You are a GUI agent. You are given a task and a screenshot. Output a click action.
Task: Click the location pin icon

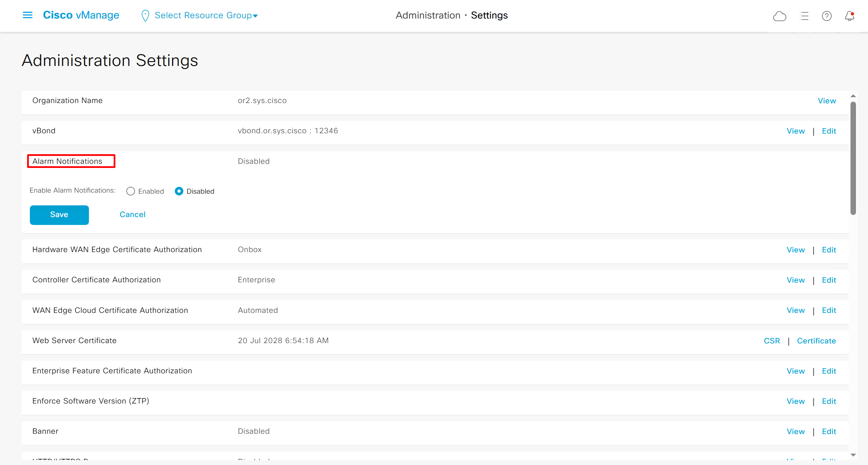tap(145, 16)
